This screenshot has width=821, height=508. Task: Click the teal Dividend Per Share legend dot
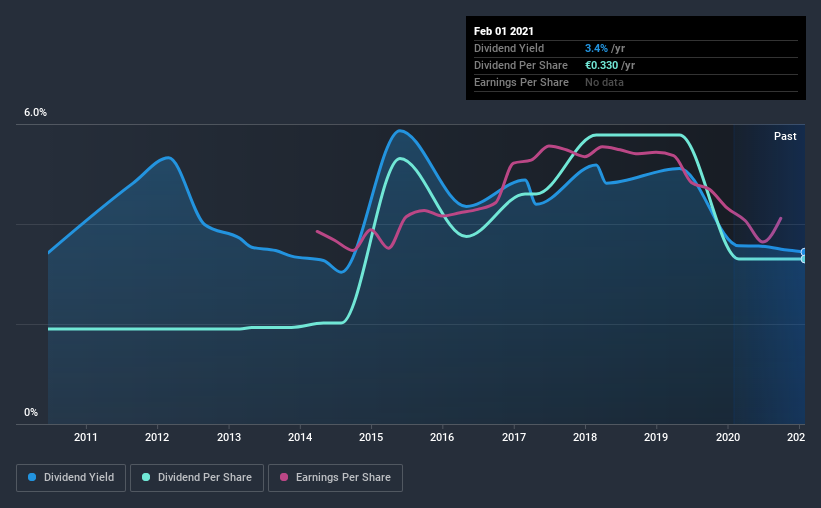tap(146, 477)
